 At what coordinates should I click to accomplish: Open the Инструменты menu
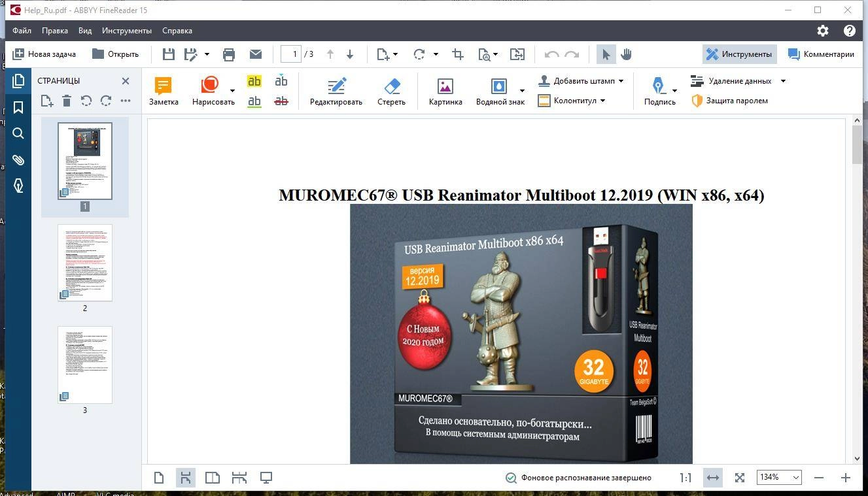click(127, 31)
